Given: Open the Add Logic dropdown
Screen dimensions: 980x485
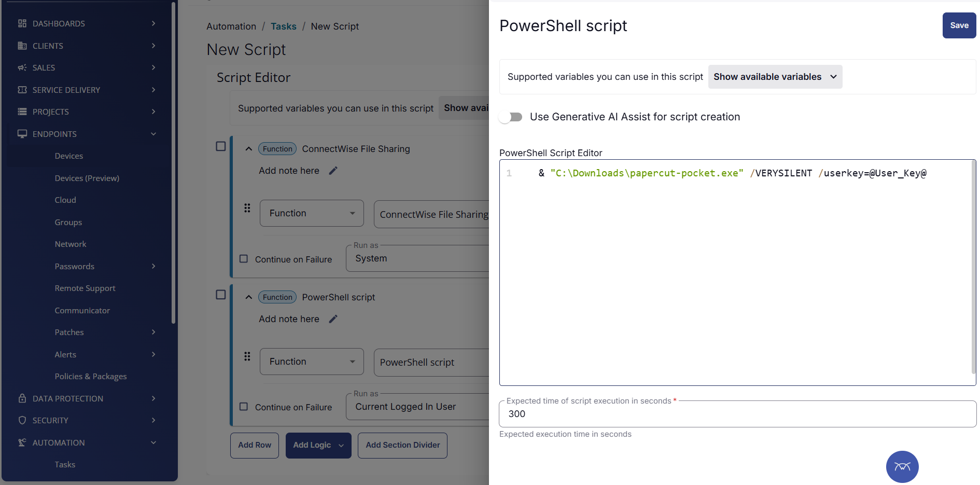Looking at the screenshot, I should (x=318, y=446).
